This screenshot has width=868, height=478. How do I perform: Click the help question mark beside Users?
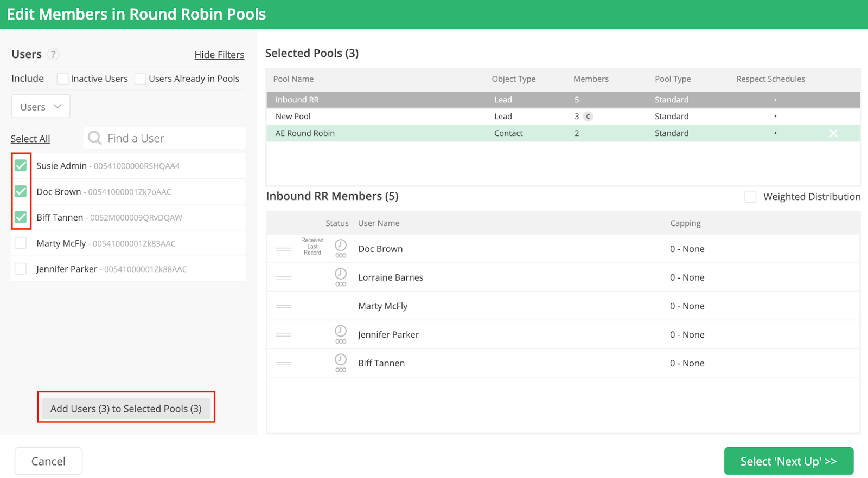53,54
